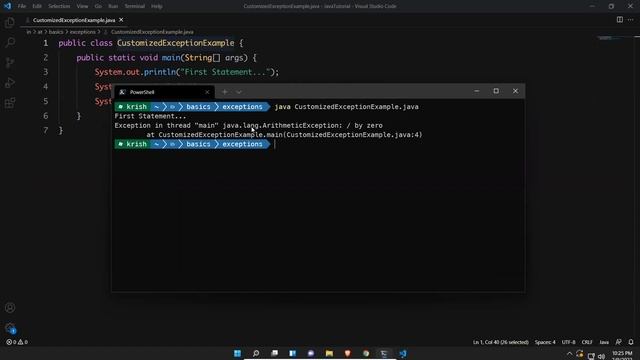
Task: Click the stack trace line in terminal
Action: 284,135
